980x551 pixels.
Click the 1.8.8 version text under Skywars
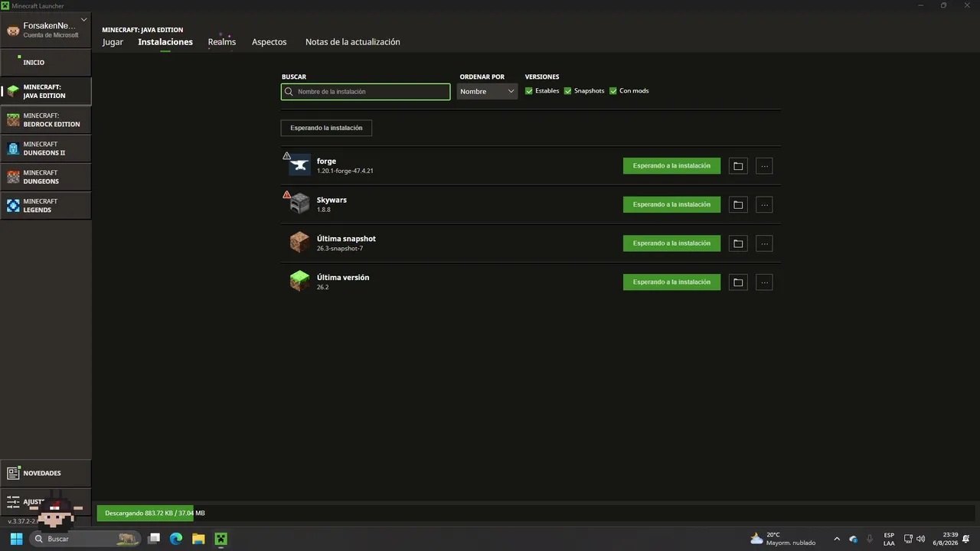324,210
